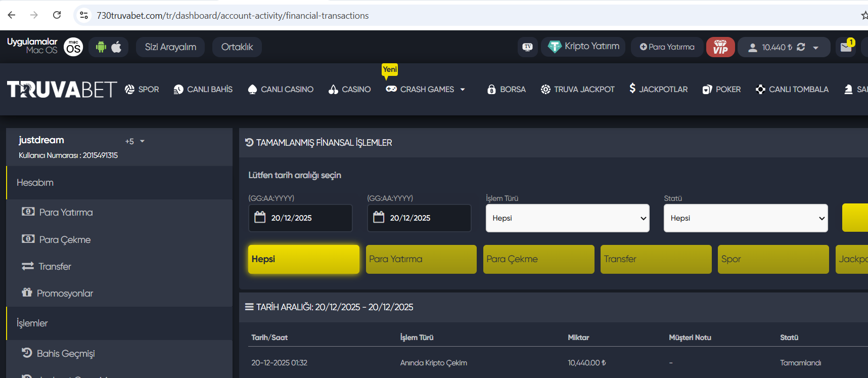The image size is (868, 378).
Task: Open Promosyonlar in sidebar
Action: coord(57,293)
